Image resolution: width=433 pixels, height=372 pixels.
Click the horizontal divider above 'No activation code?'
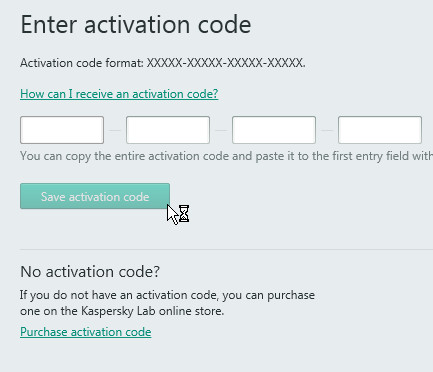tap(227, 249)
